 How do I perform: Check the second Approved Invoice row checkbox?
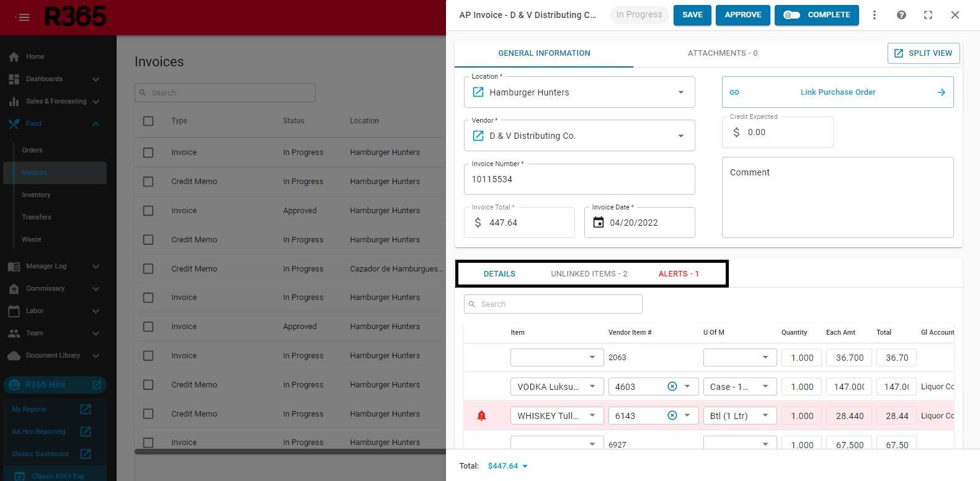[148, 327]
